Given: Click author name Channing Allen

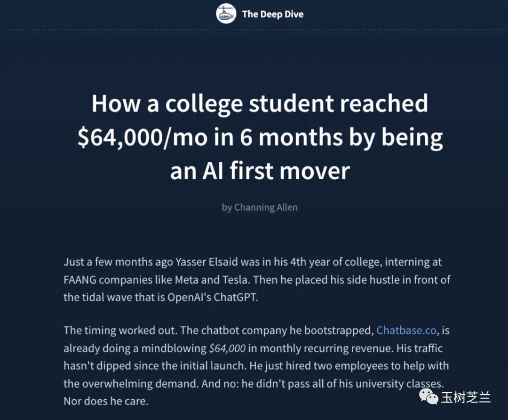Looking at the screenshot, I should coord(266,207).
